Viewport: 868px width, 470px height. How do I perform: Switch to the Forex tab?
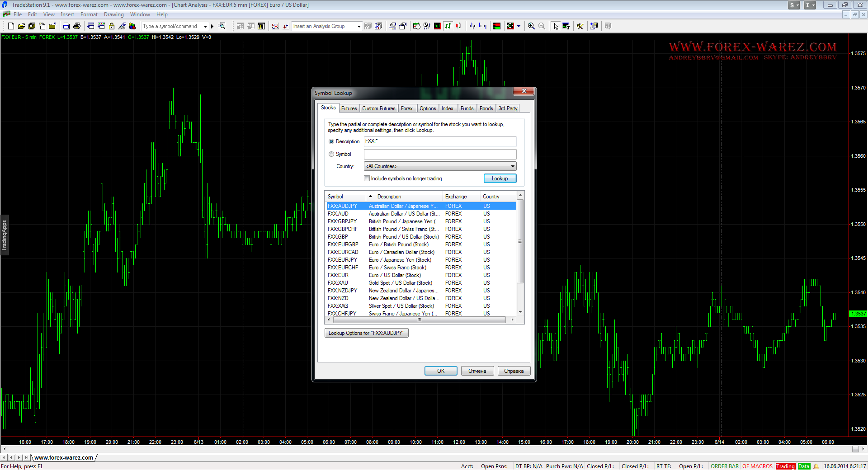tap(406, 108)
